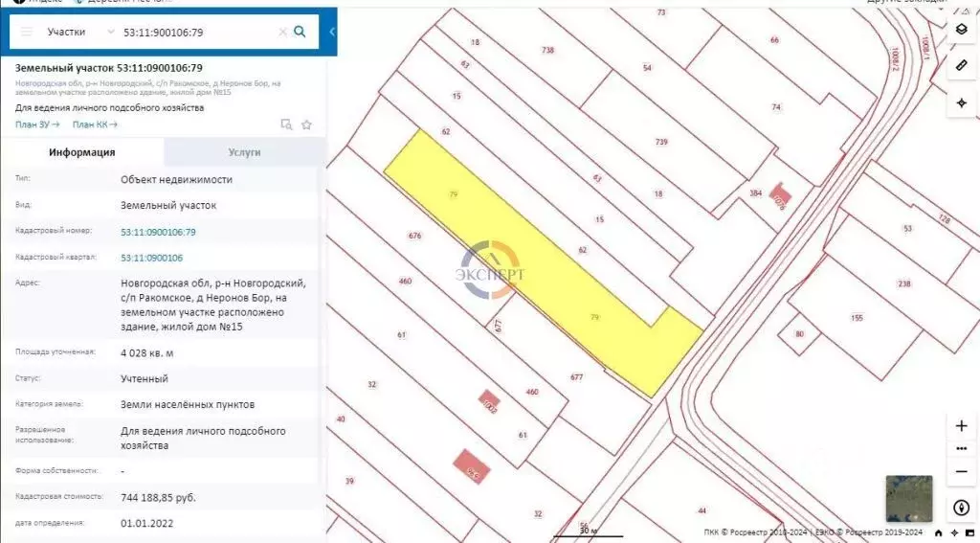The image size is (980, 543).
Task: Click area value 4 028 кв. м
Action: pyautogui.click(x=146, y=353)
